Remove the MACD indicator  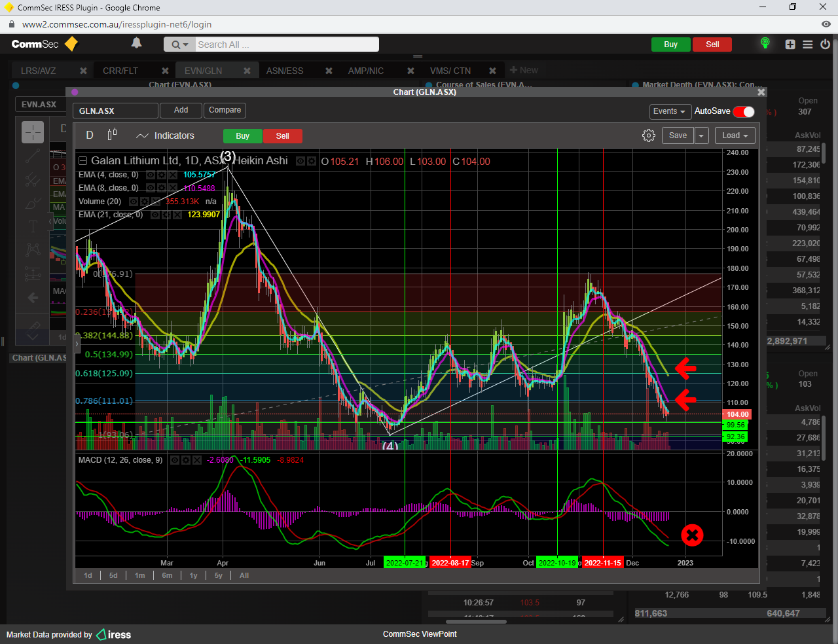pos(197,460)
